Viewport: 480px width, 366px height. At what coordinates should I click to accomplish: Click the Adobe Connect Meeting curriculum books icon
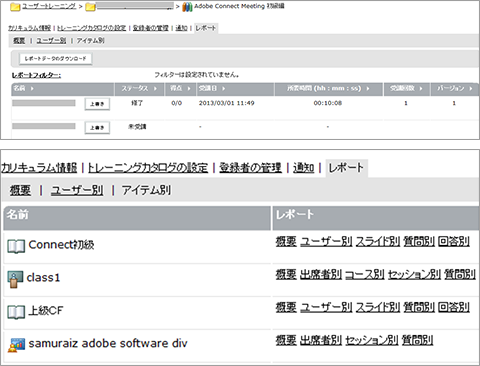pyautogui.click(x=187, y=7)
